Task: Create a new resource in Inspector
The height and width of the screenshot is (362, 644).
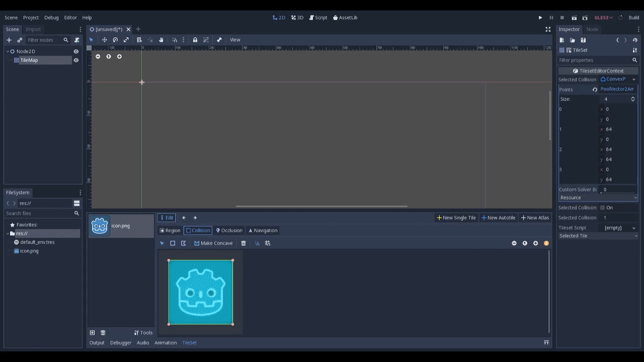Action: point(562,40)
